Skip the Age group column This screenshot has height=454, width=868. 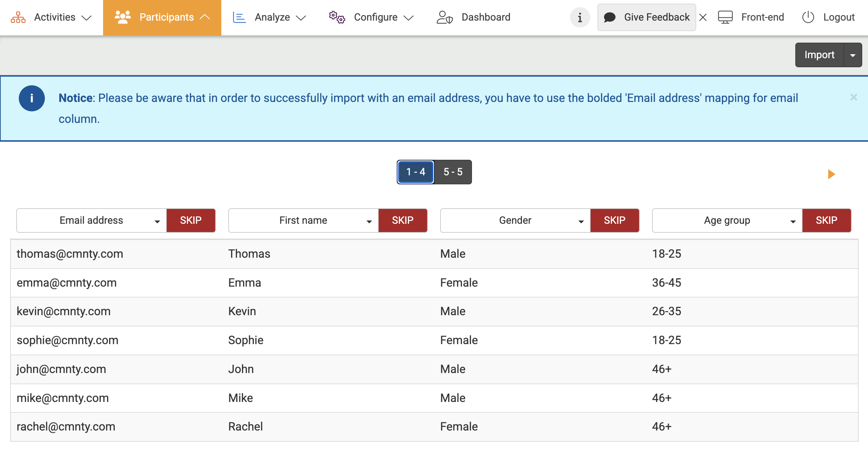point(826,220)
